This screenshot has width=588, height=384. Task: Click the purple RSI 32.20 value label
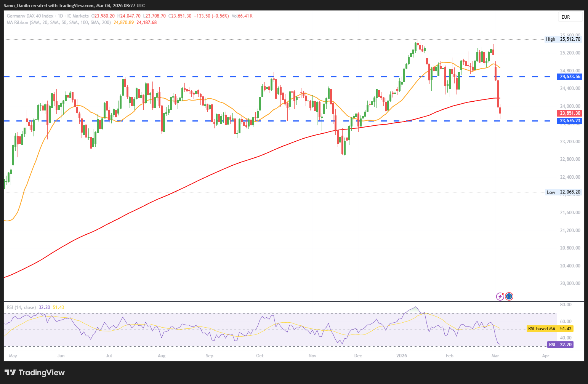[x=560, y=345]
